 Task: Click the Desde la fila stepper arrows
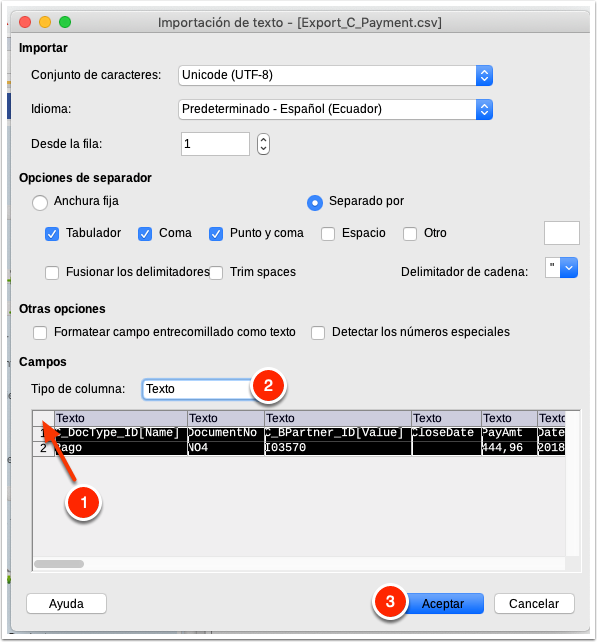click(x=263, y=144)
